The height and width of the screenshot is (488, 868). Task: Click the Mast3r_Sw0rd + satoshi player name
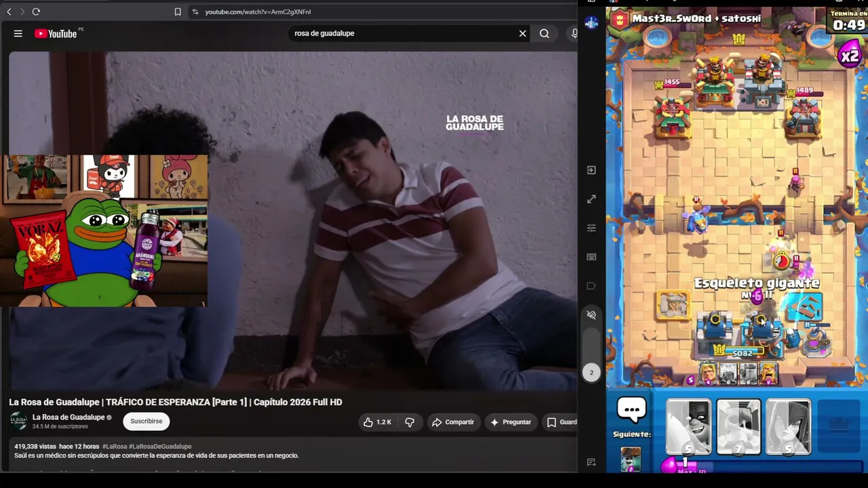pyautogui.click(x=696, y=19)
